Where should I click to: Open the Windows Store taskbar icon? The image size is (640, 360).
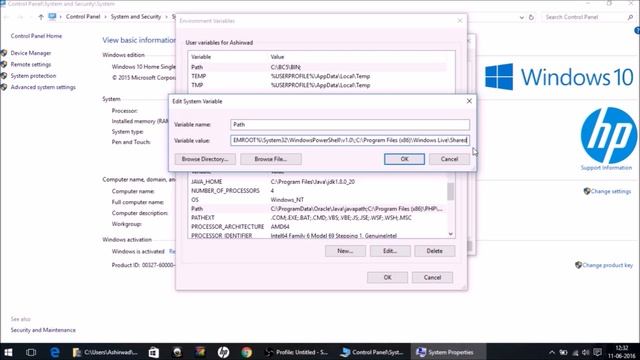pos(153,352)
